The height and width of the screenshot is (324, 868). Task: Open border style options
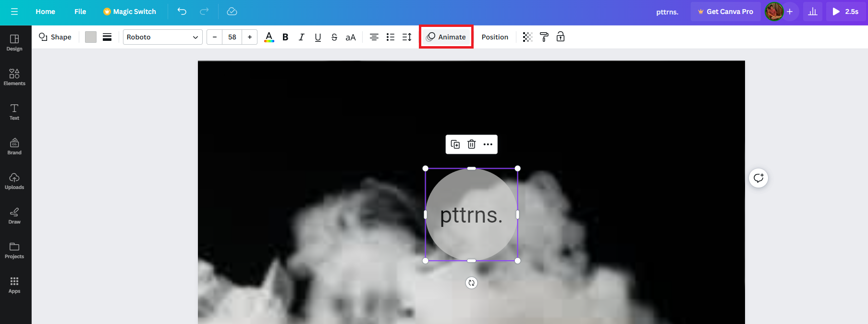pos(107,37)
